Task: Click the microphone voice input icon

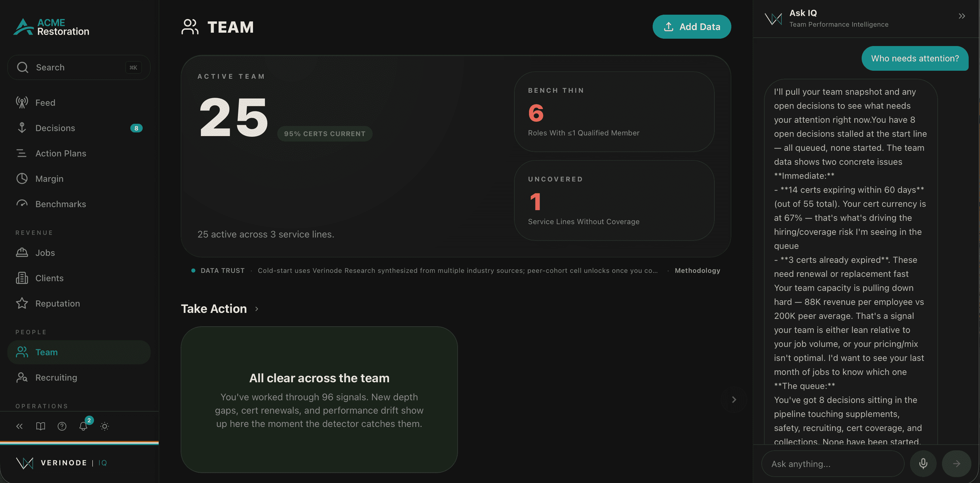Action: (923, 463)
